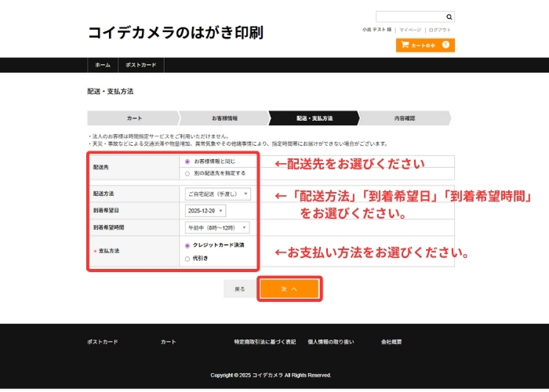Select 別の配送先を指定する radio button
Image resolution: width=549 pixels, height=392 pixels.
(187, 173)
